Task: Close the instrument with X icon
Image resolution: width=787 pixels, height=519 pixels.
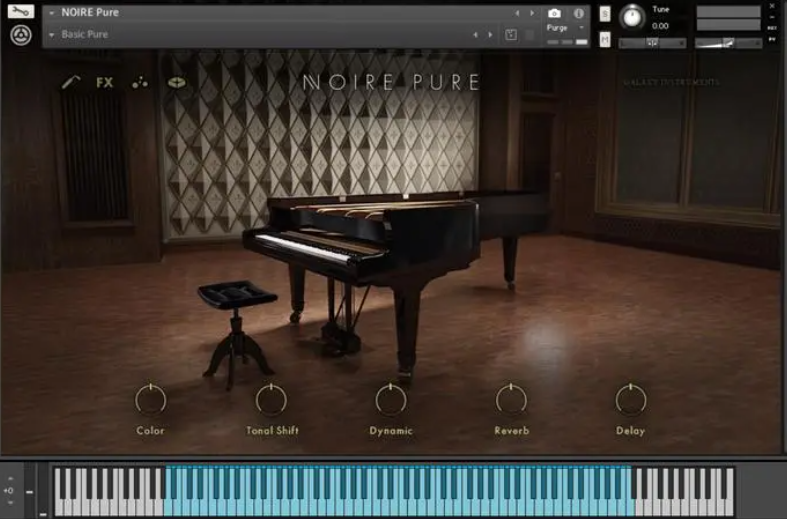Action: [x=772, y=6]
